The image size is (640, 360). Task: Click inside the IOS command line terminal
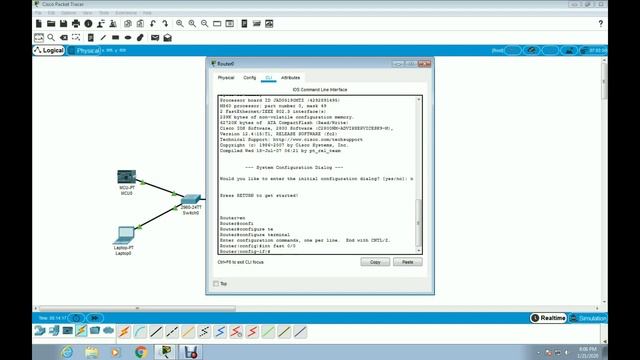317,175
